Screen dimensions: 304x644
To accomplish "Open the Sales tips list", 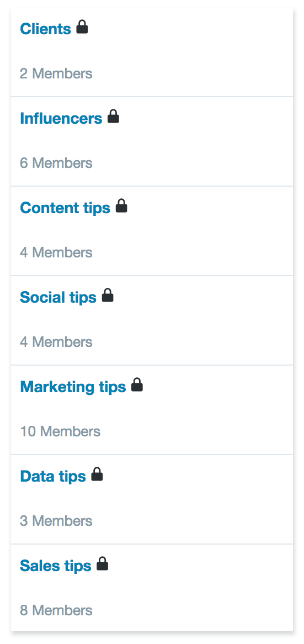I will 56,566.
